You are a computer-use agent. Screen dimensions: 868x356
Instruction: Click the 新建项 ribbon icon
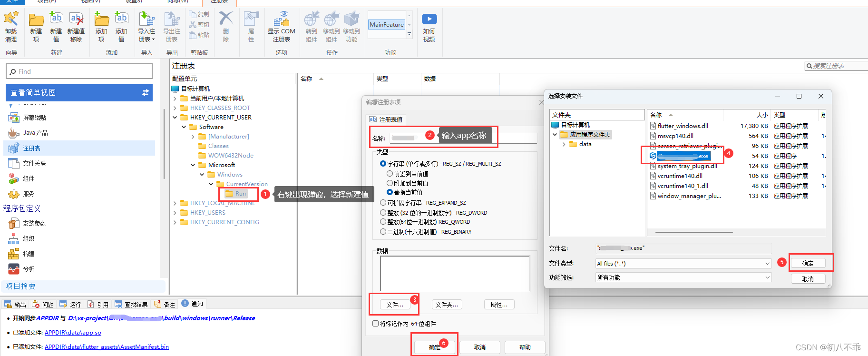click(36, 19)
